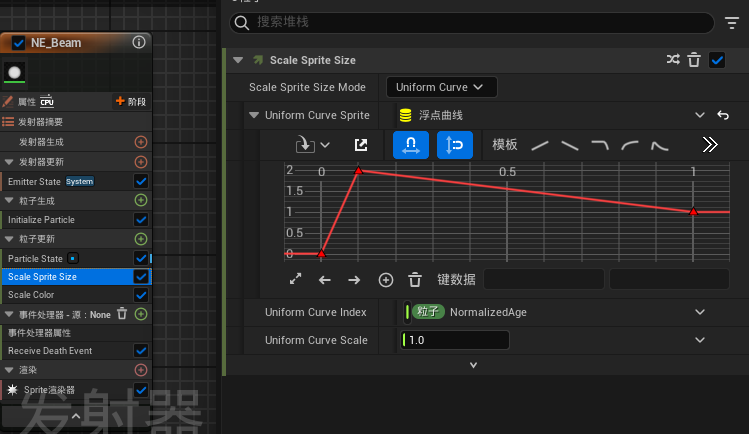
Task: Go to next curve key
Action: 354,280
